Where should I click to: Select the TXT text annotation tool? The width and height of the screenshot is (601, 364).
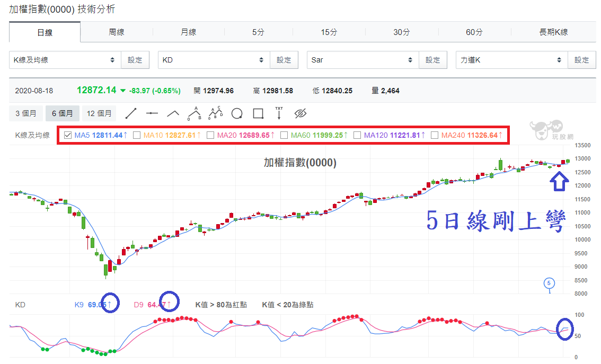[x=279, y=113]
